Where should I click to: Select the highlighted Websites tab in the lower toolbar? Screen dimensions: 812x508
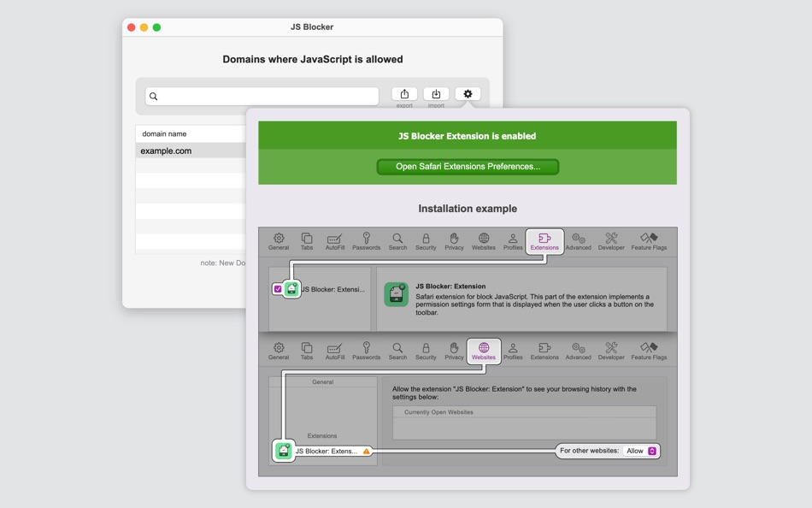point(484,351)
